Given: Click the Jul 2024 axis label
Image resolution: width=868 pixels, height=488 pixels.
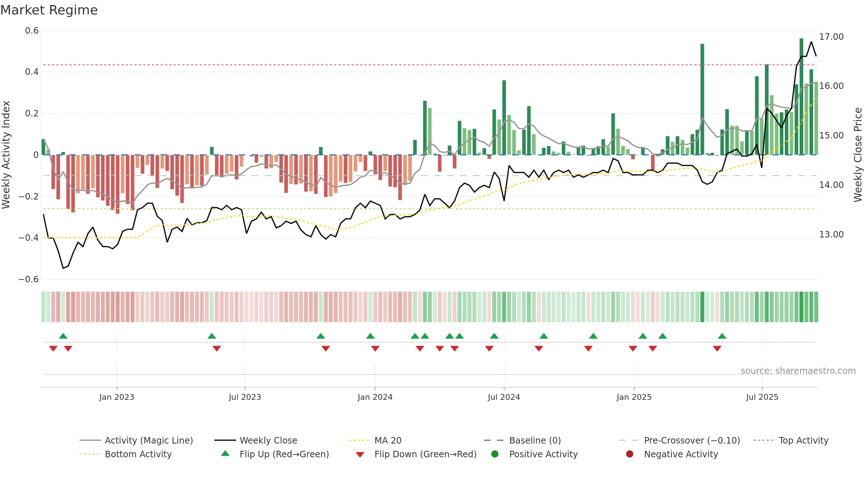Looking at the screenshot, I should click(x=504, y=397).
